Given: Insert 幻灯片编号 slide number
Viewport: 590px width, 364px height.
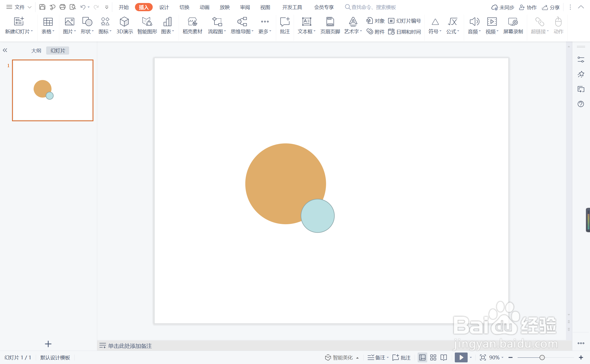Looking at the screenshot, I should pyautogui.click(x=405, y=21).
